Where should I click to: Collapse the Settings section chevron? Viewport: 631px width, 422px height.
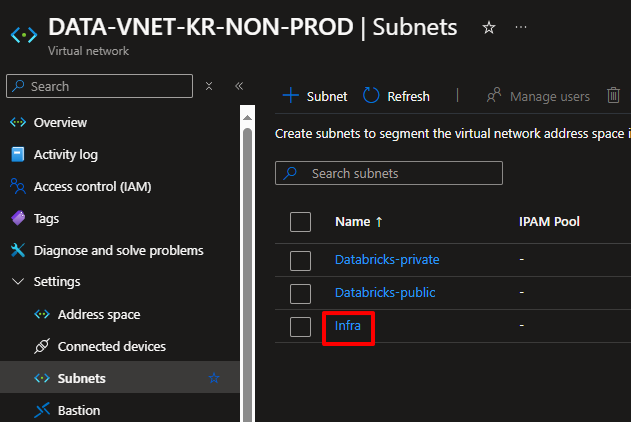(x=18, y=282)
